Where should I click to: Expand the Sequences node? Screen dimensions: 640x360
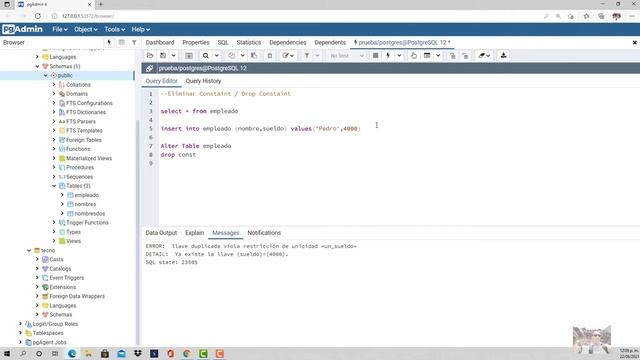(x=54, y=177)
